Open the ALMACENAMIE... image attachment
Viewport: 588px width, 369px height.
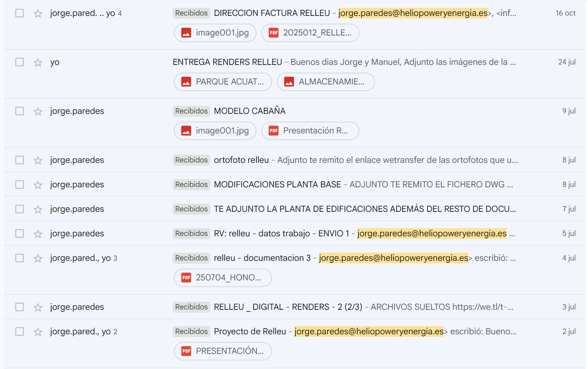[325, 82]
